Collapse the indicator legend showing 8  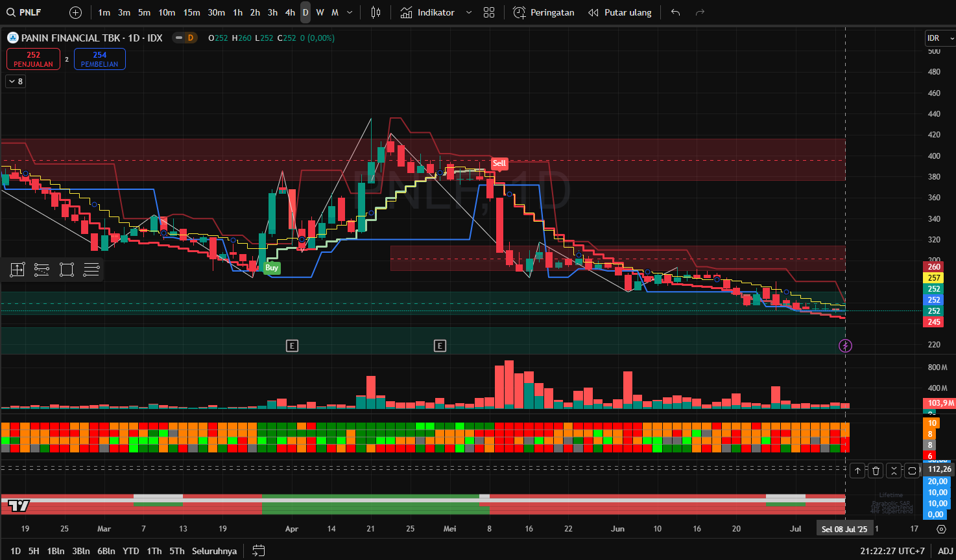[16, 81]
